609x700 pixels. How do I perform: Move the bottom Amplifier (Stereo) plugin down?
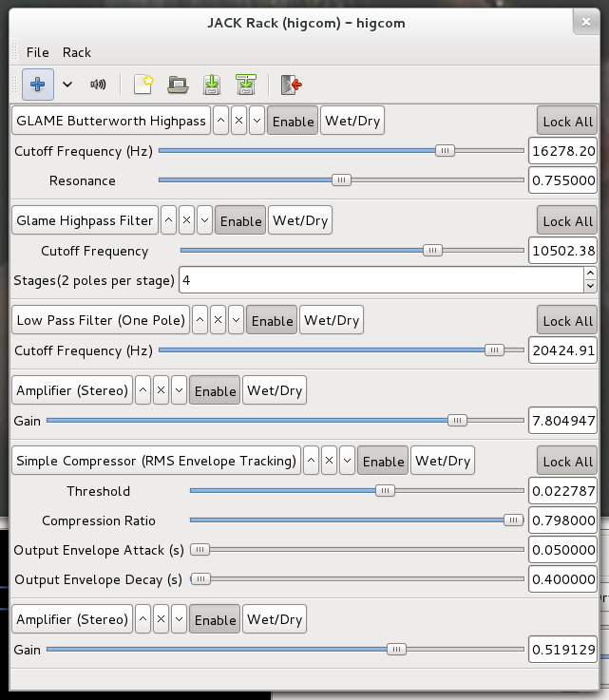pyautogui.click(x=179, y=619)
